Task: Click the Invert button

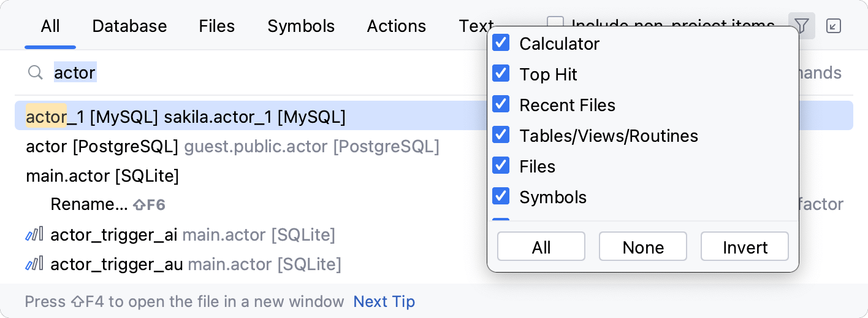Action: pos(744,247)
